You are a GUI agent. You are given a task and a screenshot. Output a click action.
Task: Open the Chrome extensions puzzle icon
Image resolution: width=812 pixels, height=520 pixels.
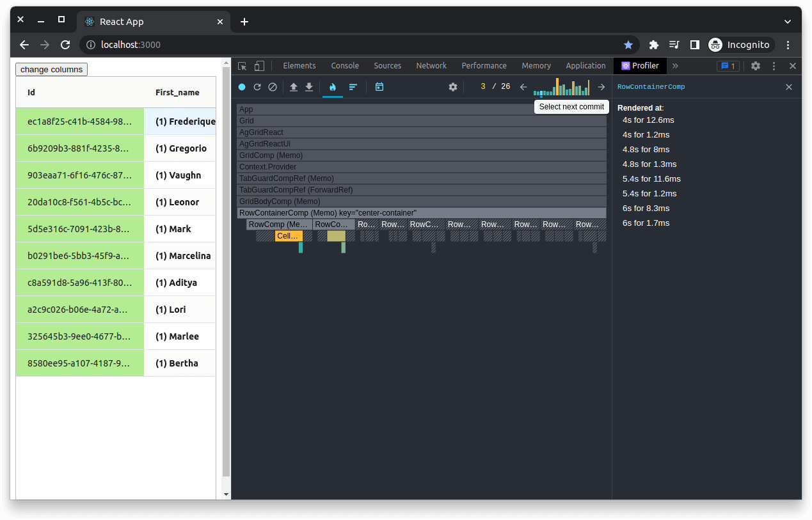pyautogui.click(x=653, y=45)
